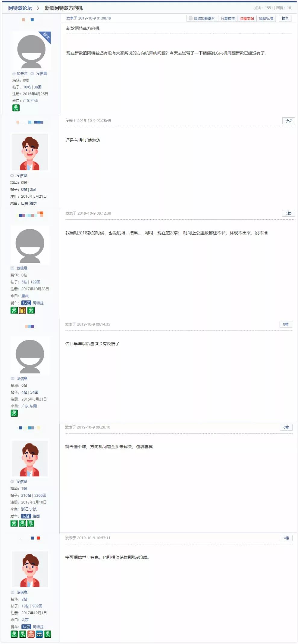Click the 只看楼主 filter button
The image size is (298, 644).
point(227,18)
